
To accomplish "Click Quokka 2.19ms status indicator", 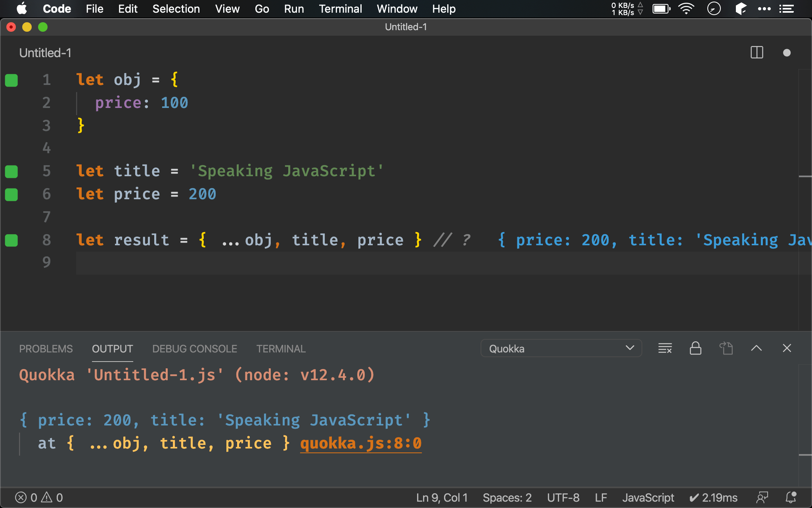I will (x=713, y=498).
